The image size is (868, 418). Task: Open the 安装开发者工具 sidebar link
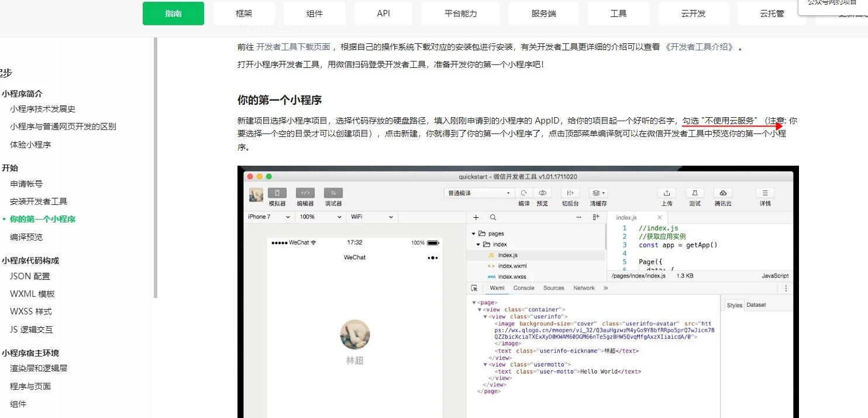39,201
